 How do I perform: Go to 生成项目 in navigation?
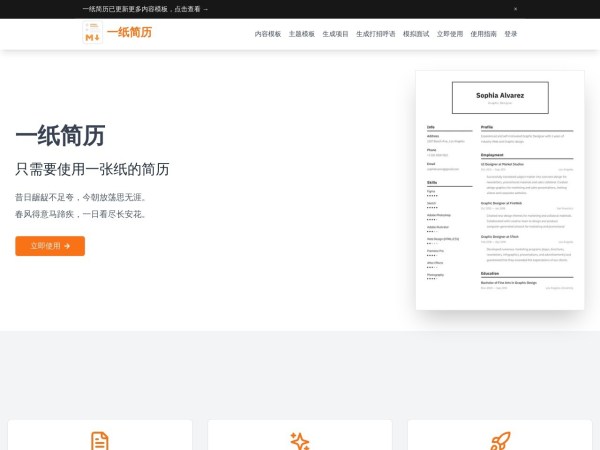[x=335, y=34]
